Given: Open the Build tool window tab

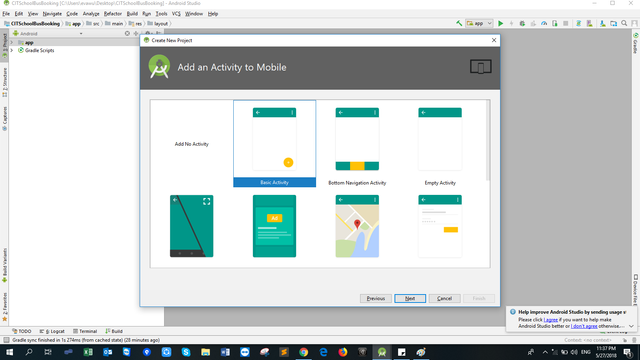Looking at the screenshot, I should (114, 331).
